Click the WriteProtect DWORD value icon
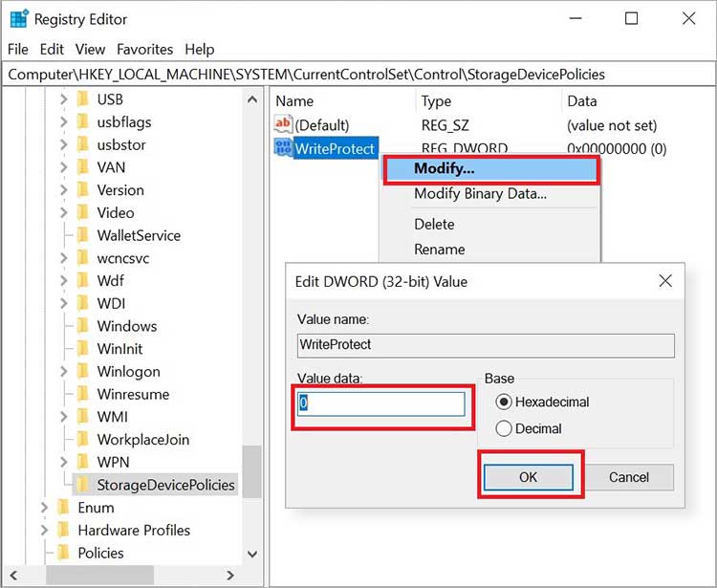 [283, 147]
